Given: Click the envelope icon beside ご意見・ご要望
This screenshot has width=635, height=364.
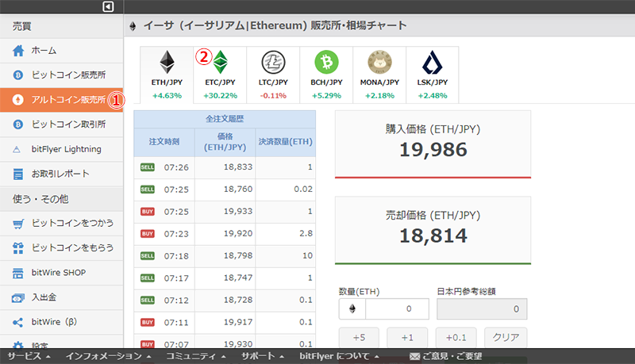Looking at the screenshot, I should [414, 356].
